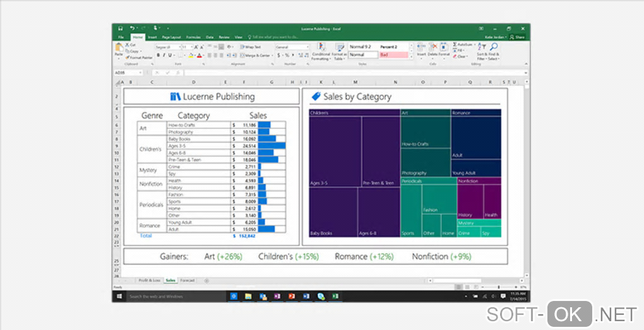Open the File tab
644x330 pixels.
(x=121, y=37)
